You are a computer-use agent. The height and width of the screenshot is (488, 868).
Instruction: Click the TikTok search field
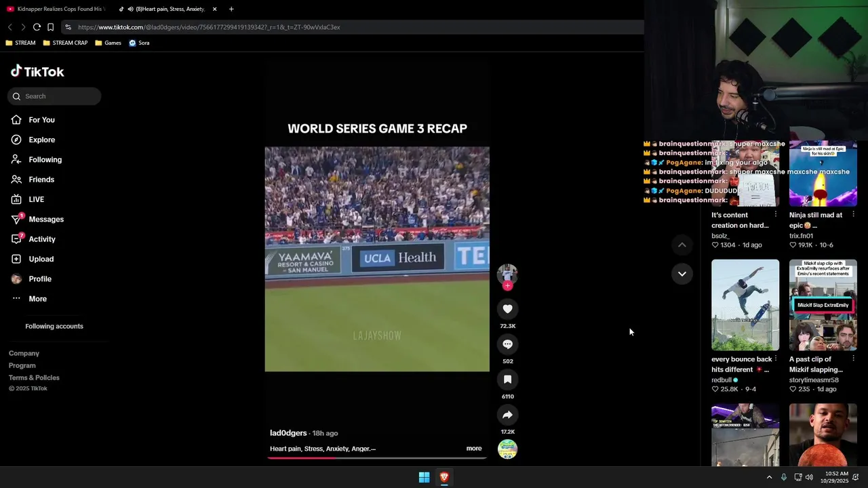54,96
